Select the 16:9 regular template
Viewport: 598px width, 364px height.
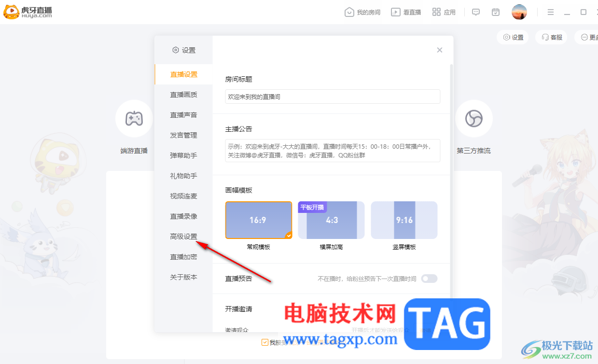pos(259,220)
